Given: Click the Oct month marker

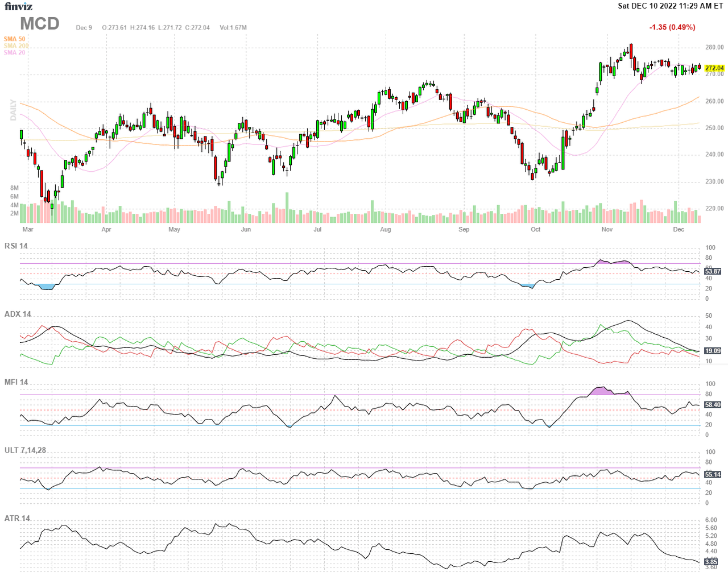Looking at the screenshot, I should click(x=536, y=230).
